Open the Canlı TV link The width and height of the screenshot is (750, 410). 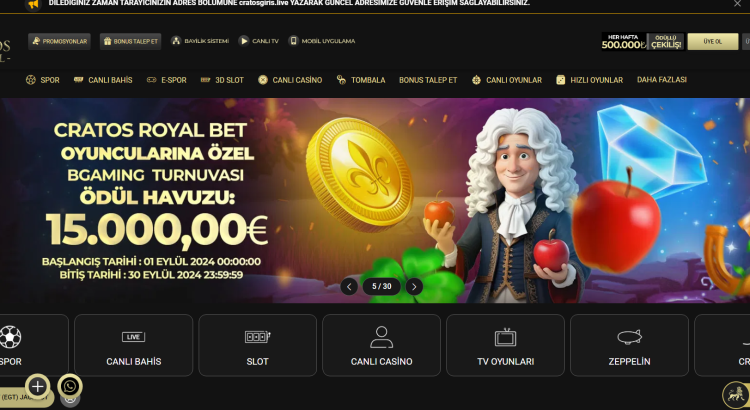point(259,41)
